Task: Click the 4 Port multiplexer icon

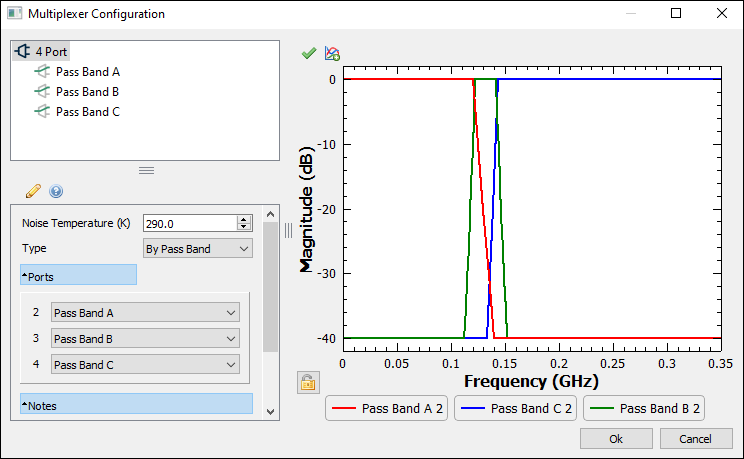Action: click(22, 51)
